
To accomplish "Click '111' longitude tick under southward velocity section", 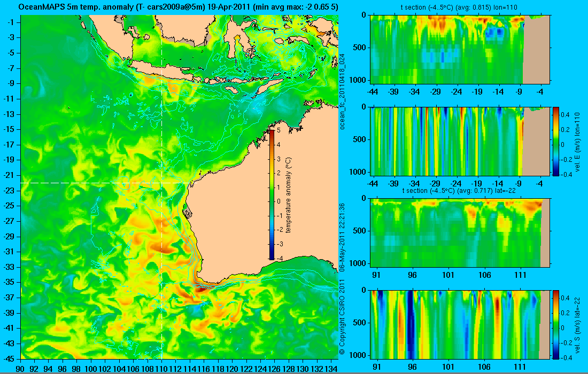I will [520, 367].
